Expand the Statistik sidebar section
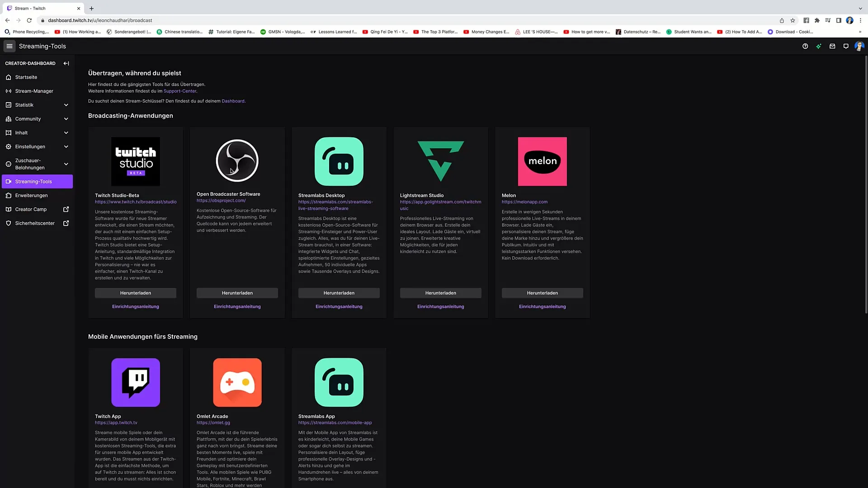The image size is (868, 488). (66, 105)
